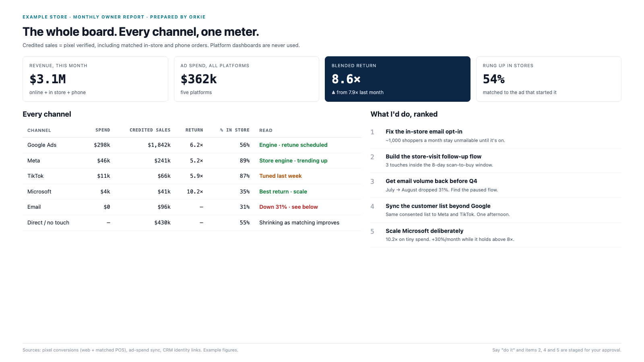Click the Spend column header
Screen dimensions: 644x362
tap(103, 130)
